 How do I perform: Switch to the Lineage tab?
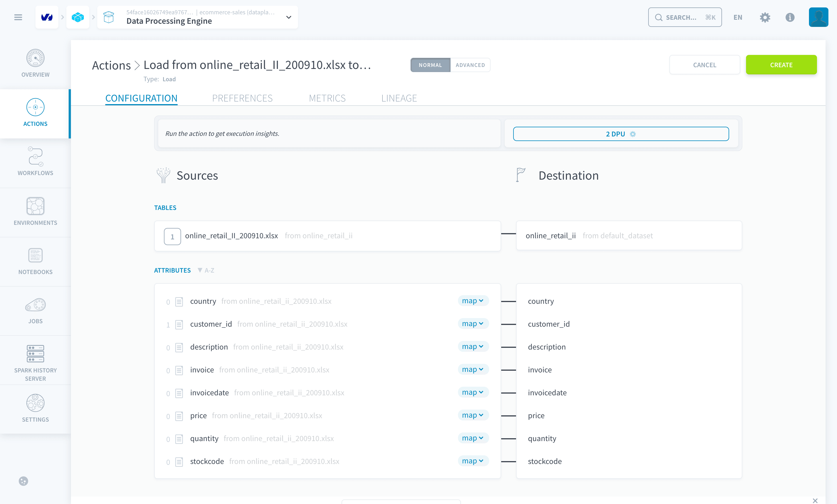[x=399, y=98]
